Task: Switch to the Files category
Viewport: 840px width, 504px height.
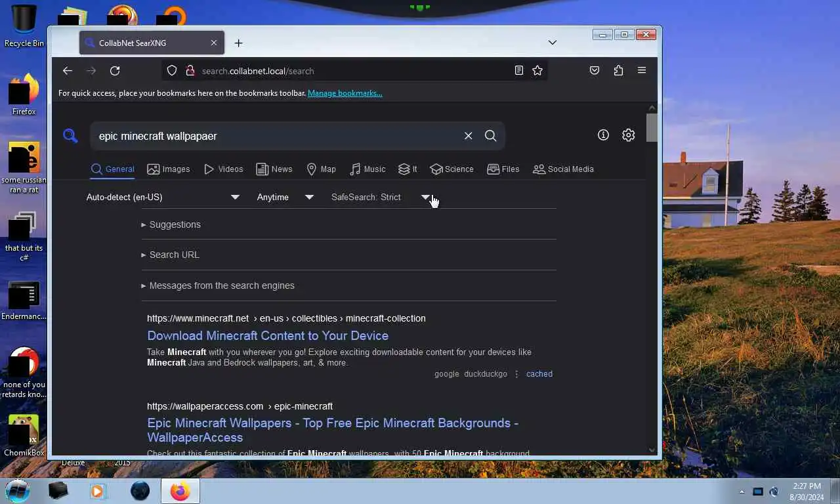Action: (x=503, y=169)
